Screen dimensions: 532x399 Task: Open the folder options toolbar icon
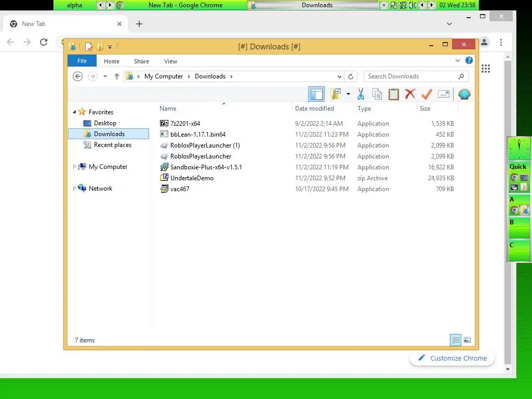(x=336, y=94)
